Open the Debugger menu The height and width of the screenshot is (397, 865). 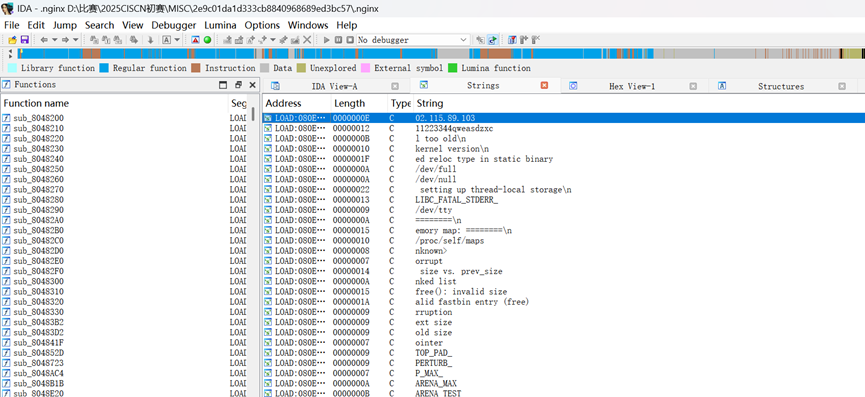(x=174, y=25)
